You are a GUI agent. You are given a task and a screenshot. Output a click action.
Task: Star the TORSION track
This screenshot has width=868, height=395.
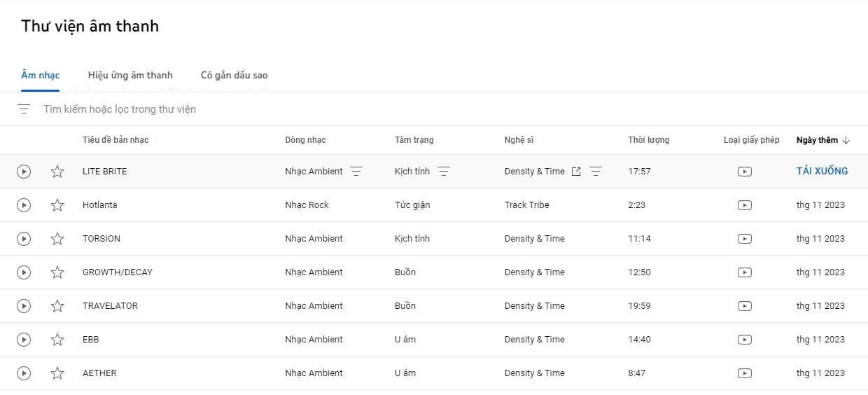[x=57, y=239]
